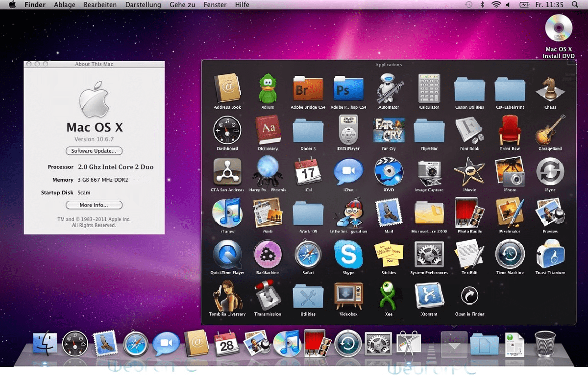Open Adobe Bridge CS4 in Applications stack
Image resolution: width=588 pixels, height=378 pixels.
click(x=308, y=89)
